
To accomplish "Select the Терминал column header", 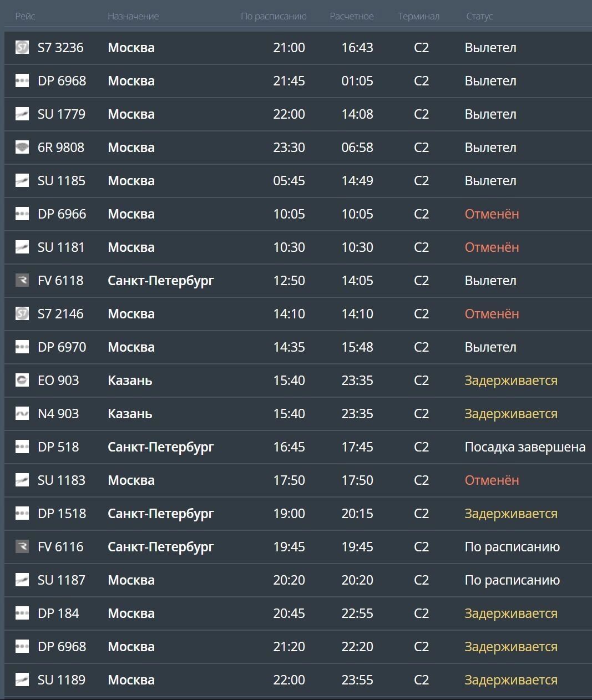I will (x=418, y=17).
